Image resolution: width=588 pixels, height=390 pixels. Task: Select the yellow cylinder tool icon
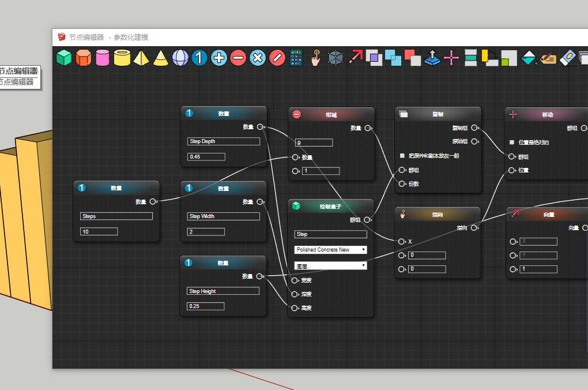tap(122, 58)
